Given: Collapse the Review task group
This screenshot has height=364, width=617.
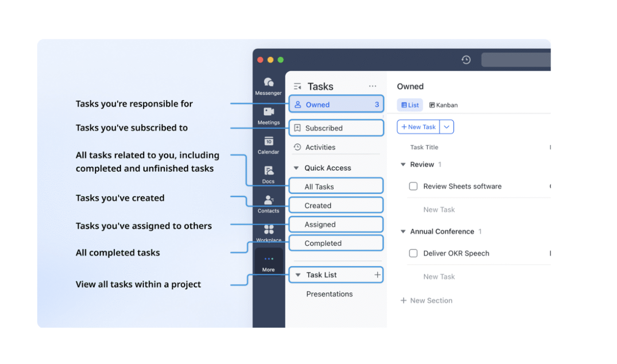Looking at the screenshot, I should [x=403, y=165].
